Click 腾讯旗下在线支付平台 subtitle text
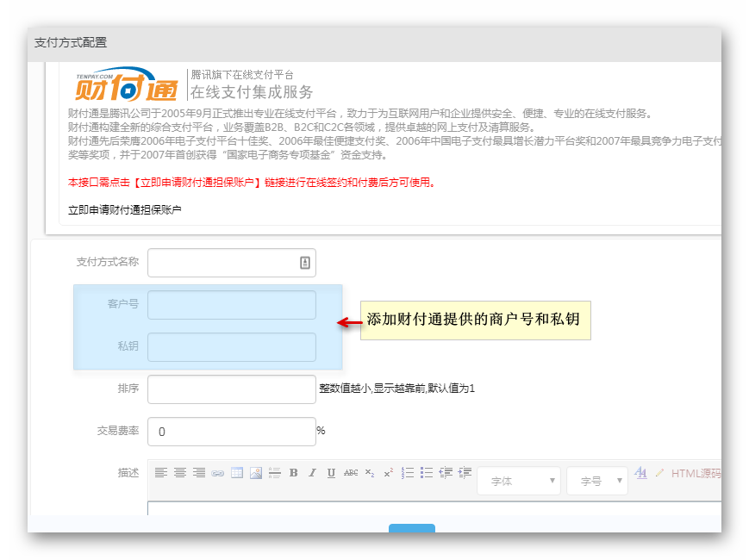The image size is (749, 560). pyautogui.click(x=242, y=74)
